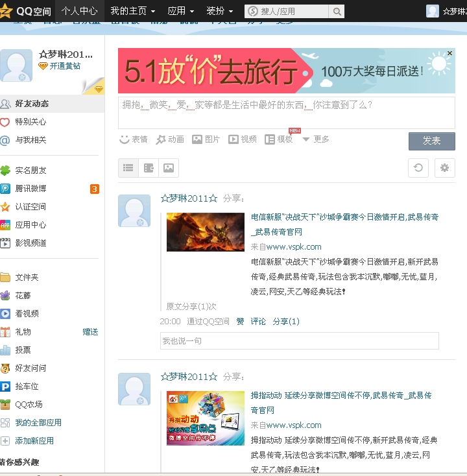Open 投票 bar chart icon

click(5, 350)
